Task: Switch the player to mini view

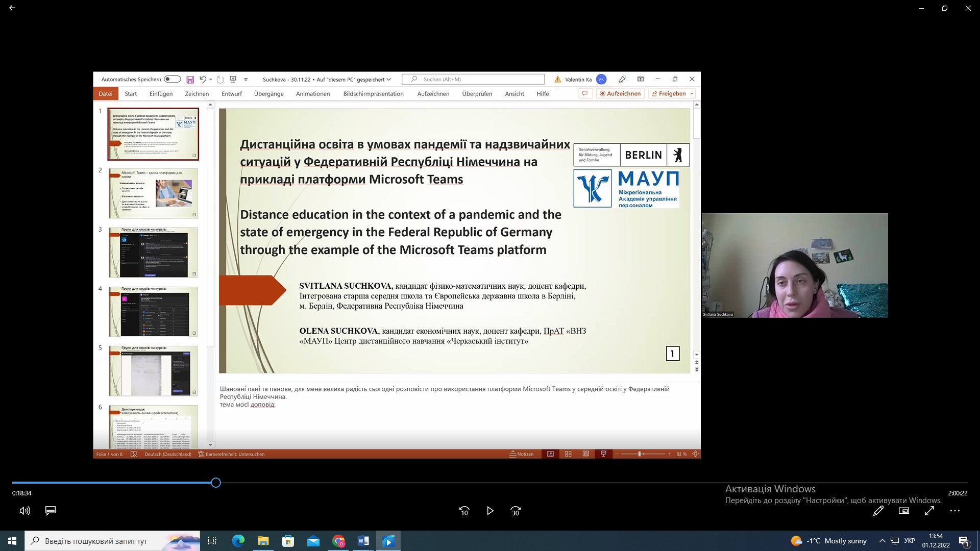Action: point(904,511)
